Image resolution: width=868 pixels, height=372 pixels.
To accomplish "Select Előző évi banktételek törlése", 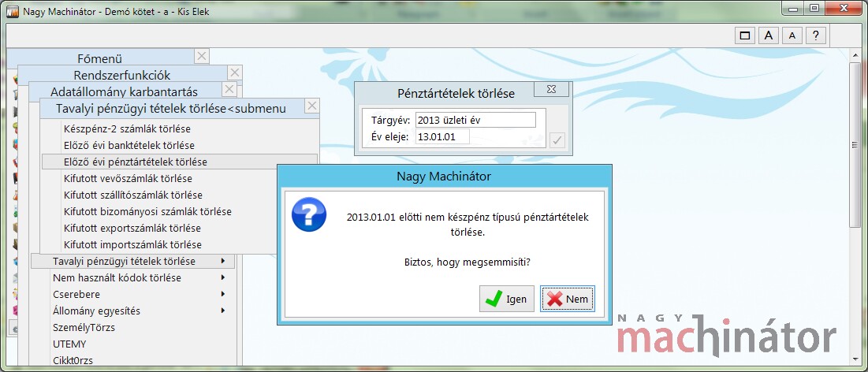I will tap(180, 146).
